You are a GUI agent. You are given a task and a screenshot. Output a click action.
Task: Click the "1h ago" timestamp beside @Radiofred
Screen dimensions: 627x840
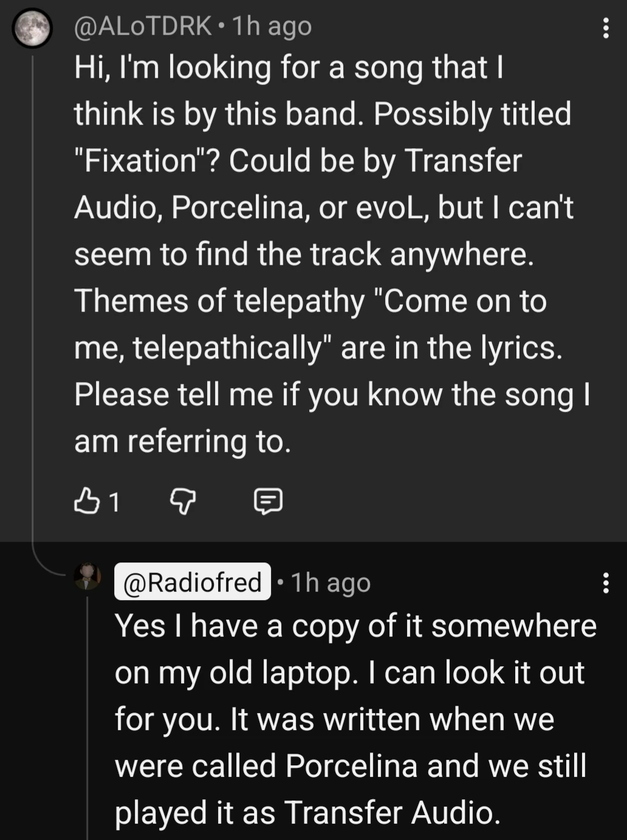pyautogui.click(x=331, y=582)
